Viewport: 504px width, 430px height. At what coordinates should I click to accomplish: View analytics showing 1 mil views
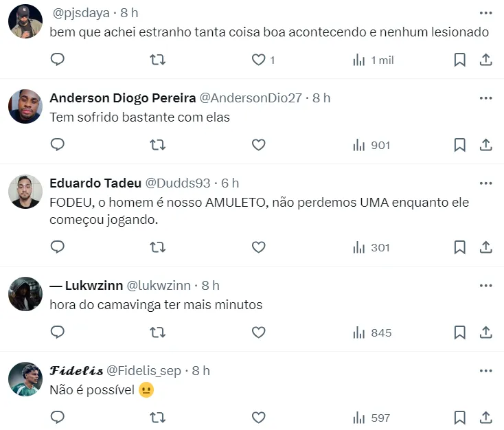(x=373, y=60)
